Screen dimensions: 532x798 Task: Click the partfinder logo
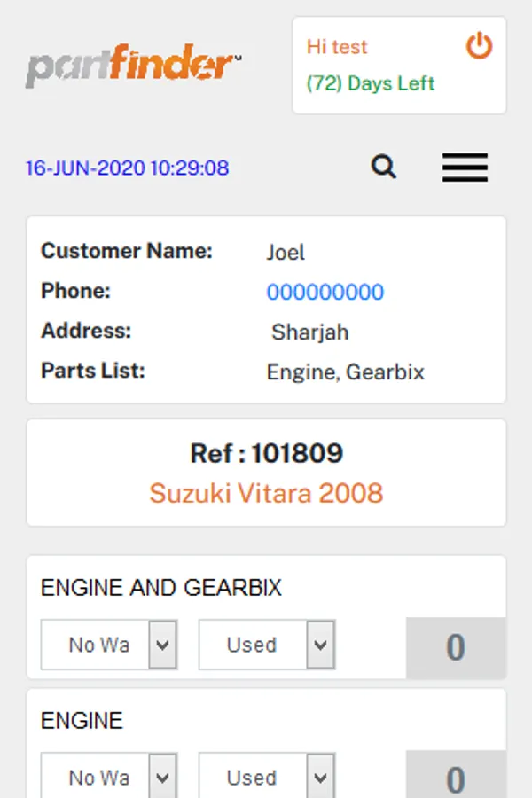[133, 65]
